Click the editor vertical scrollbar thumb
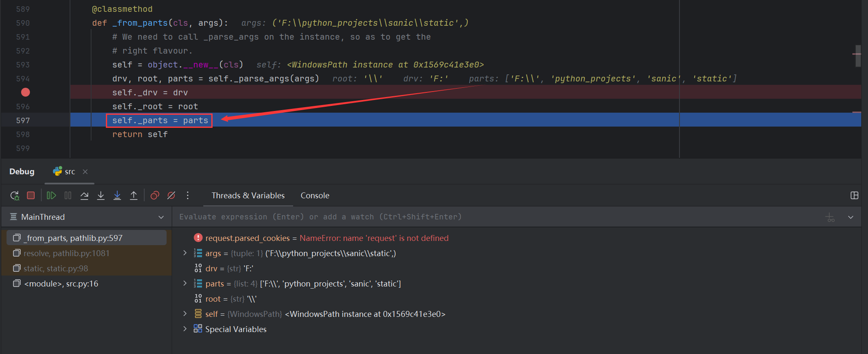The image size is (868, 354). 857,56
